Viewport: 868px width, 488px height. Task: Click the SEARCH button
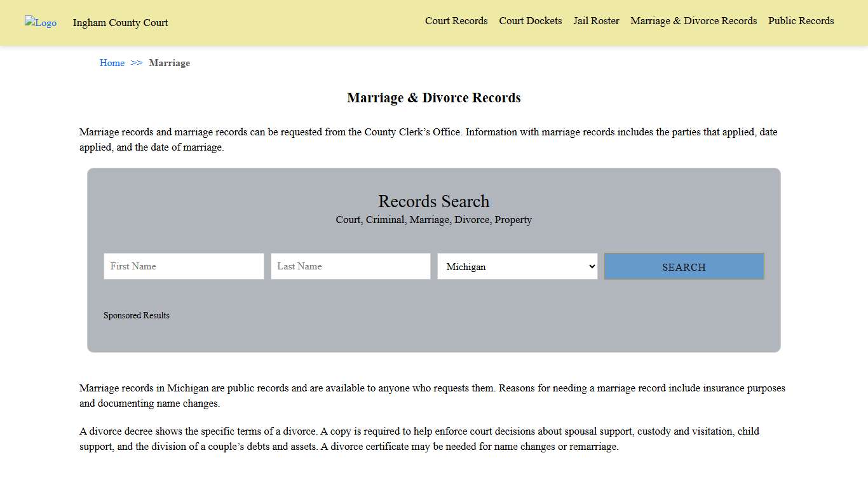pos(684,266)
